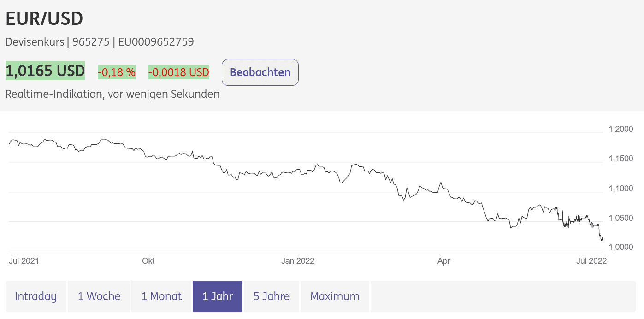This screenshot has height=319, width=644.
Task: Click the 1,2000 y-axis label
Action: 621,129
